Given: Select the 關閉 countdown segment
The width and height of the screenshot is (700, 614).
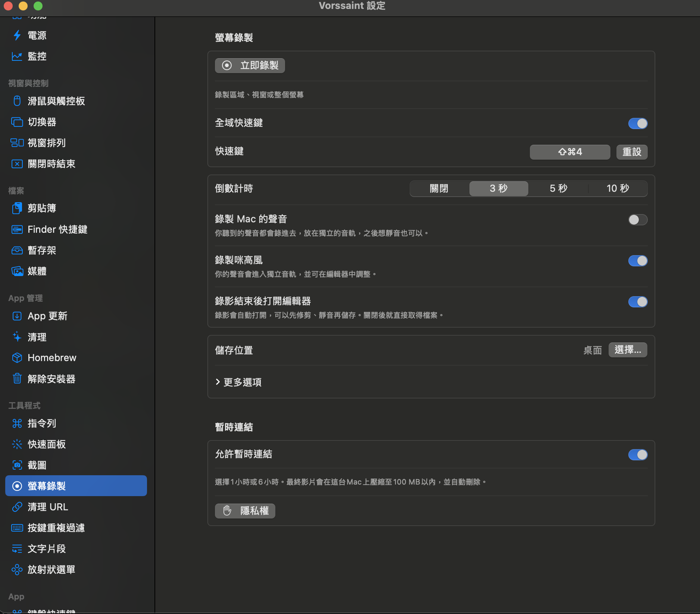Looking at the screenshot, I should tap(439, 188).
